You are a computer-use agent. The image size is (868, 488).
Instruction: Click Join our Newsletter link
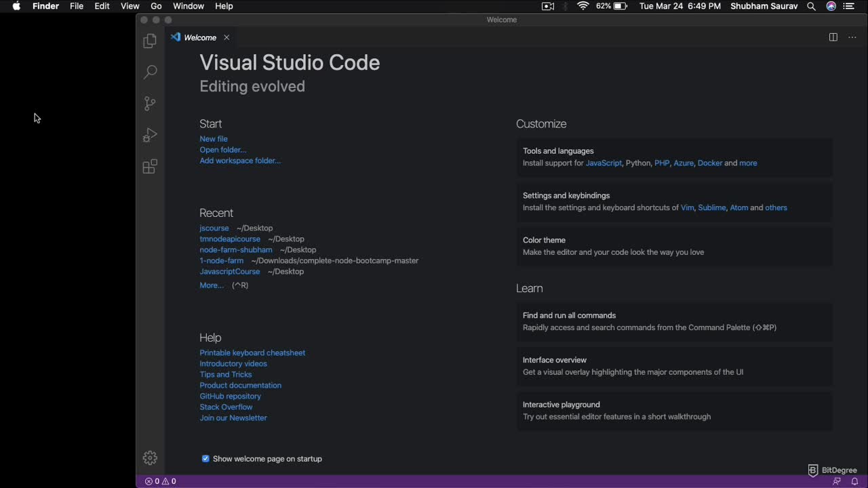point(233,418)
